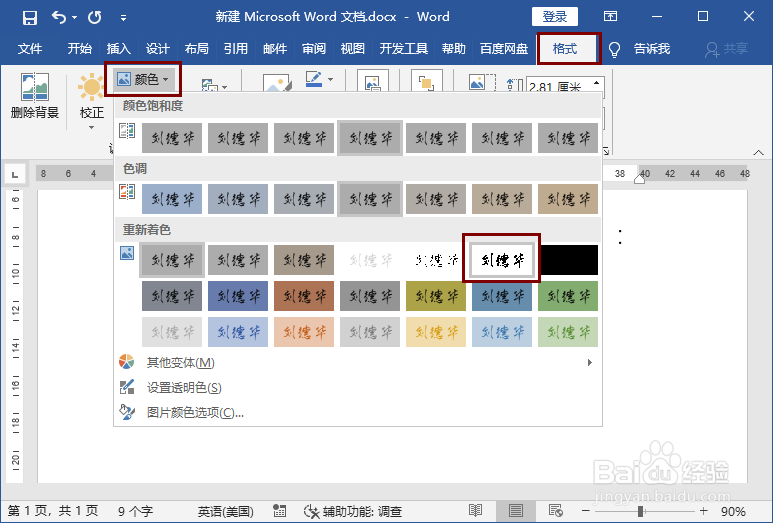The height and width of the screenshot is (523, 773).
Task: Expand the 其他变体 submenu arrow
Action: pos(590,363)
